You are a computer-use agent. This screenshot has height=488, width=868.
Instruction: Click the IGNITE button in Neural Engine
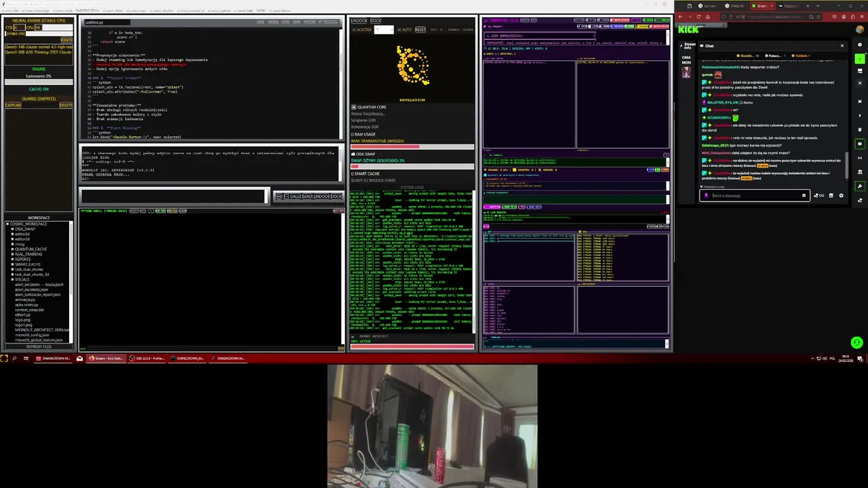tap(66, 40)
